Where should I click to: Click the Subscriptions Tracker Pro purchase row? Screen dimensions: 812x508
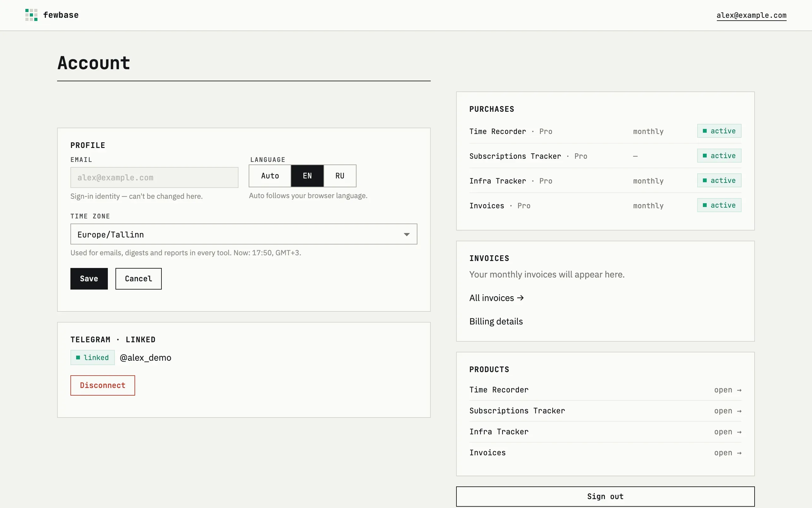(x=605, y=156)
